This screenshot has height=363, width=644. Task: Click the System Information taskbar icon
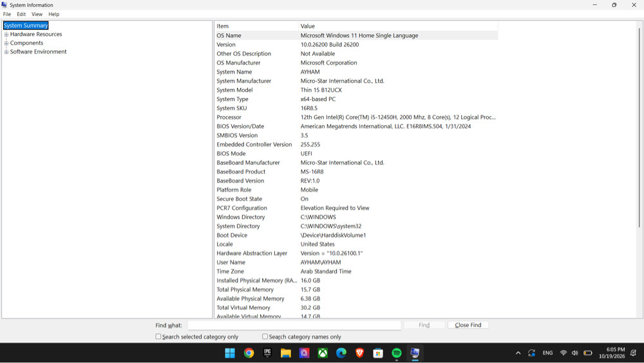tap(415, 353)
